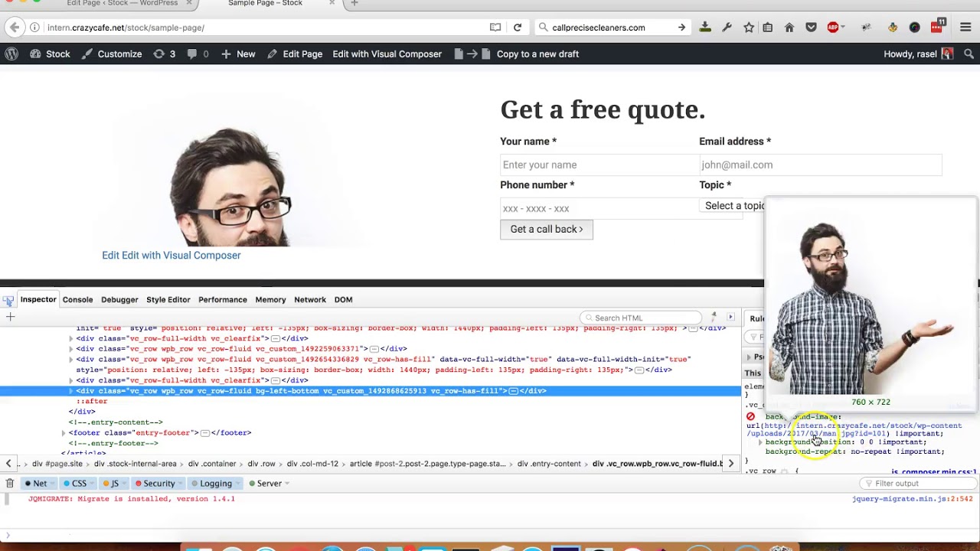Image resolution: width=980 pixels, height=551 pixels.
Task: Click the WordPress logo in admin bar
Action: pos(11,54)
